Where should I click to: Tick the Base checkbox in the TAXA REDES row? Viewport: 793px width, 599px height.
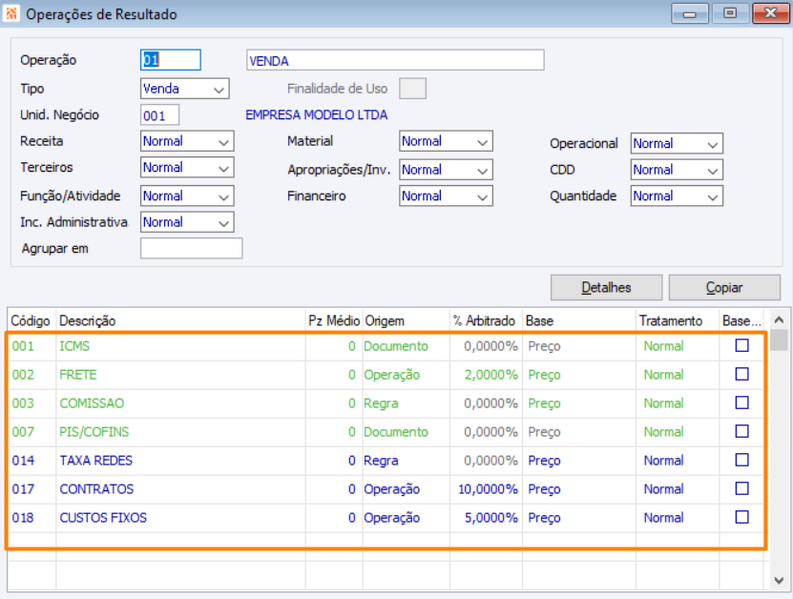[741, 460]
